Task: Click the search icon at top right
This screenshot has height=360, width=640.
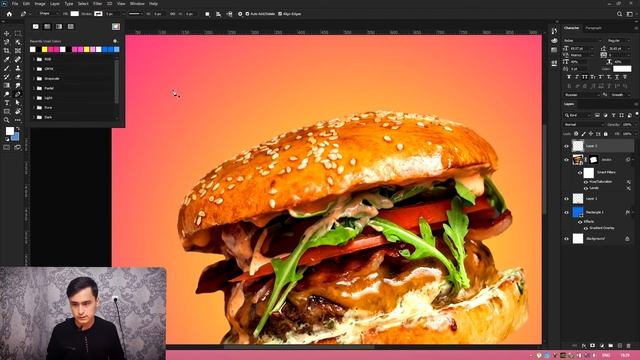Action: [619, 14]
